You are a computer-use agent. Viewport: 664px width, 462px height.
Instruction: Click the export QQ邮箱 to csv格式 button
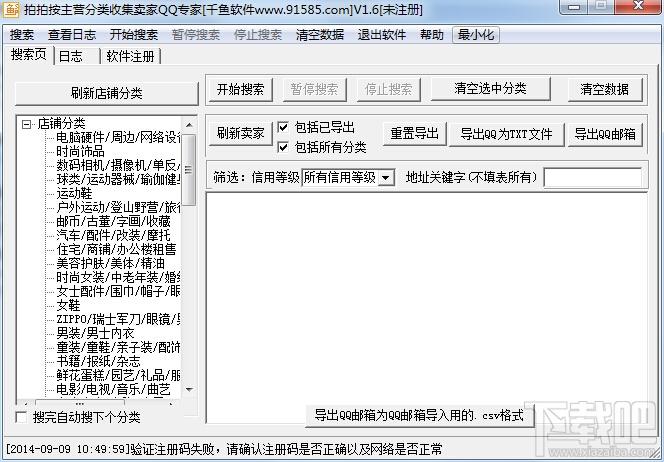[419, 415]
